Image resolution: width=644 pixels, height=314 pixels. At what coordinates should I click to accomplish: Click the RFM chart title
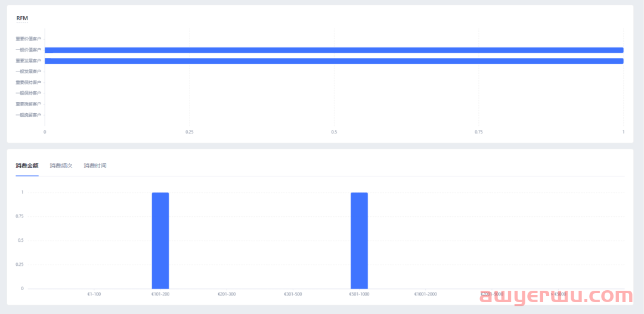[x=22, y=18]
